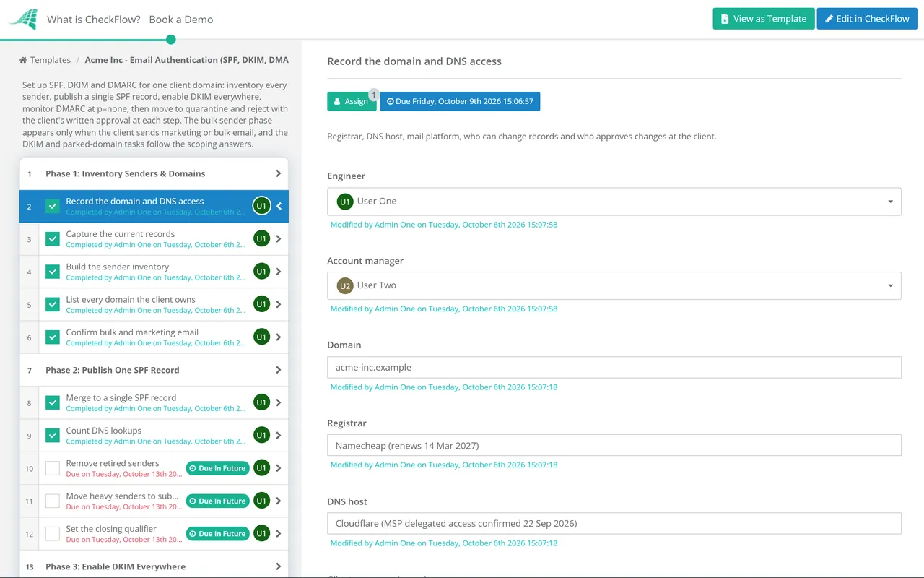Click the Assign button

(x=352, y=101)
